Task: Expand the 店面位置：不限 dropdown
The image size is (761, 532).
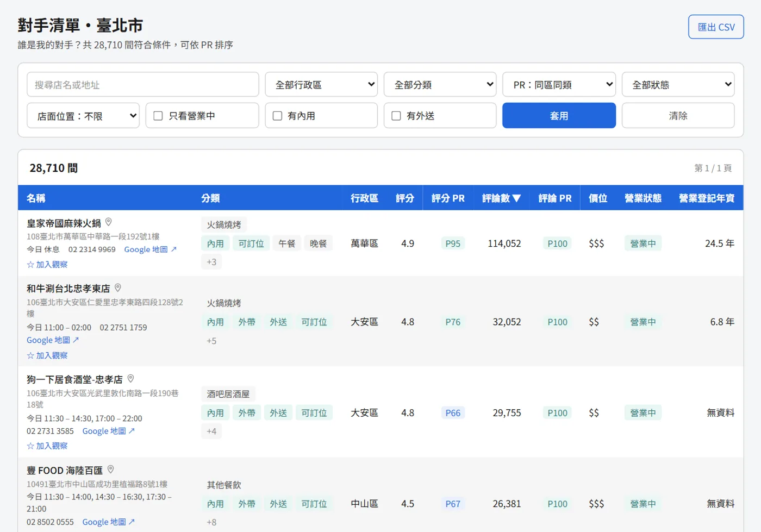Action: click(83, 116)
